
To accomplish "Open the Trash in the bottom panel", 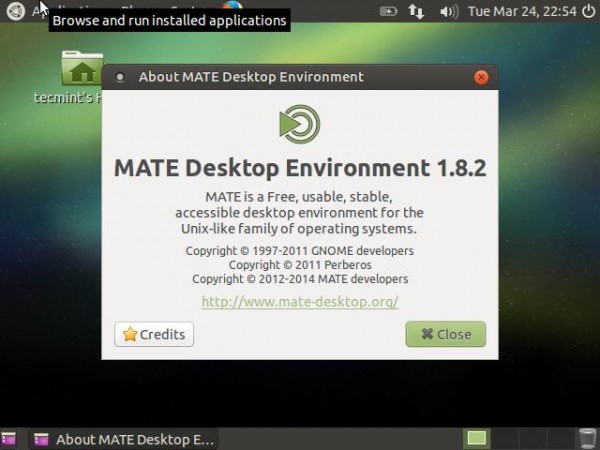I will 587,439.
